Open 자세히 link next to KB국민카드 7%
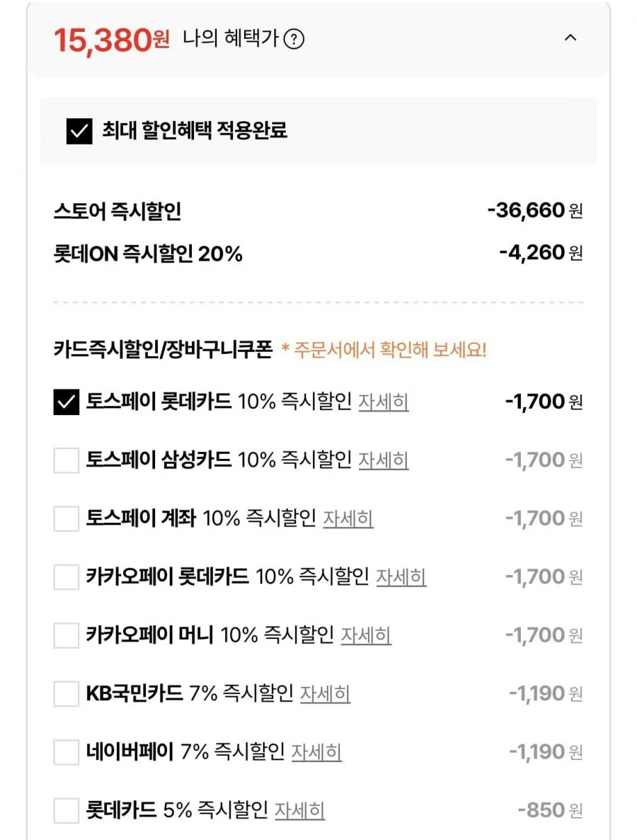This screenshot has height=840, width=637. pyautogui.click(x=325, y=694)
